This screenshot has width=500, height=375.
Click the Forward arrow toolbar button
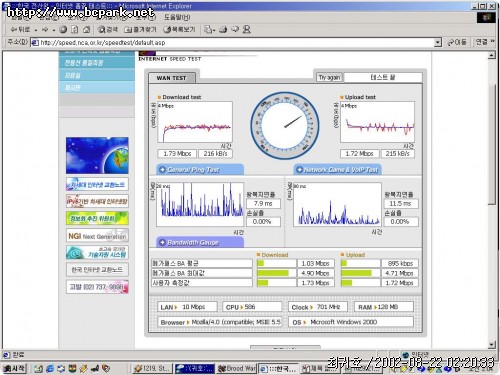click(45, 30)
